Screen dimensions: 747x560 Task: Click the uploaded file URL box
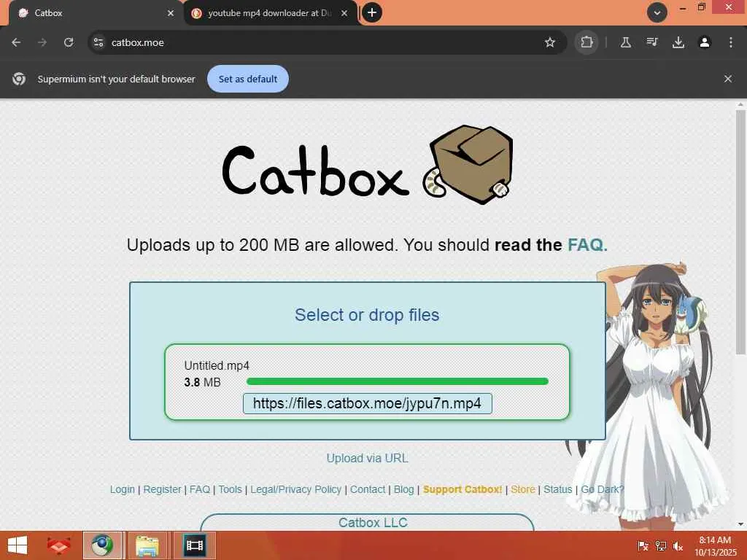(x=368, y=403)
